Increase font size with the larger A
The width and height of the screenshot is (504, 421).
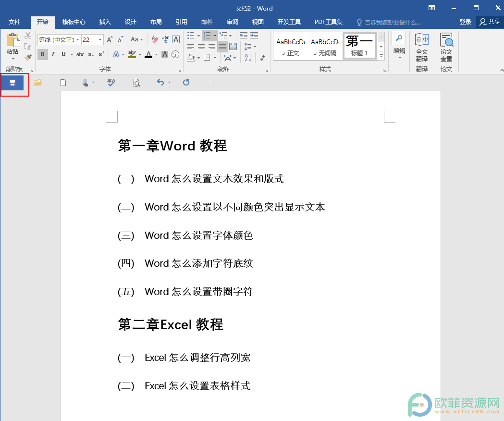(x=110, y=39)
